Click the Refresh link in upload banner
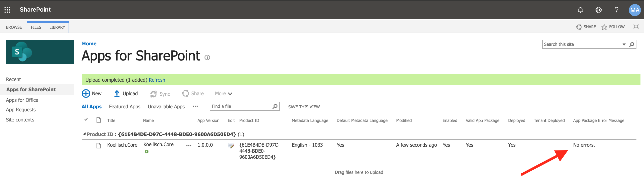Image resolution: width=644 pixels, height=189 pixels. tap(157, 80)
